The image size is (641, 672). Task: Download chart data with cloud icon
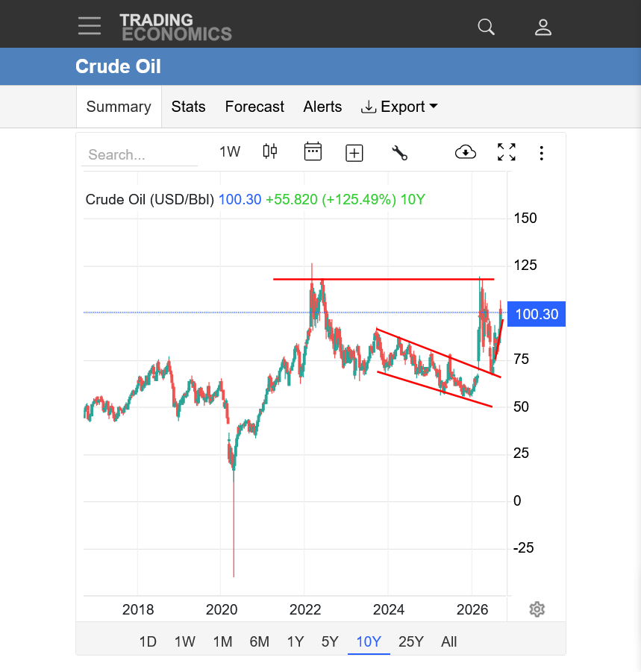[x=465, y=151]
